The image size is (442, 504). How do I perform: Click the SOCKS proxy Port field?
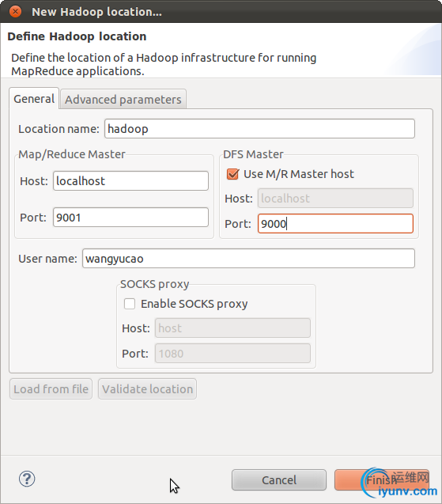[232, 354]
